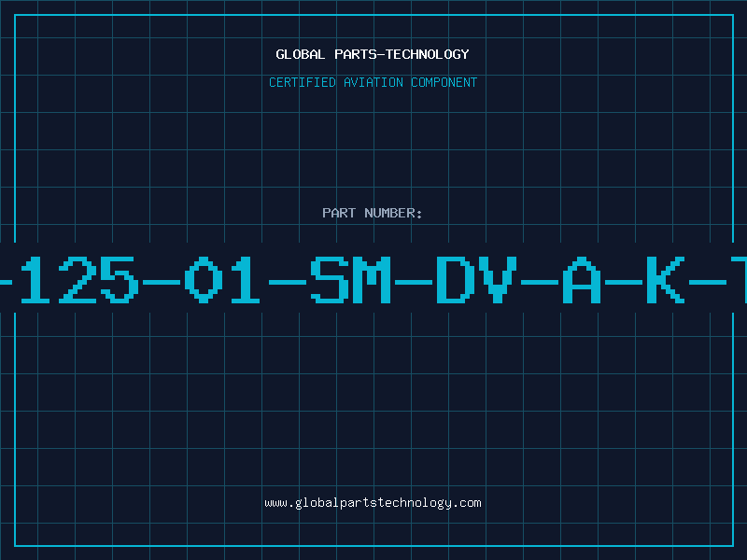Click the PART NUMBER: label
Screen dimensions: 747x560
(x=373, y=213)
